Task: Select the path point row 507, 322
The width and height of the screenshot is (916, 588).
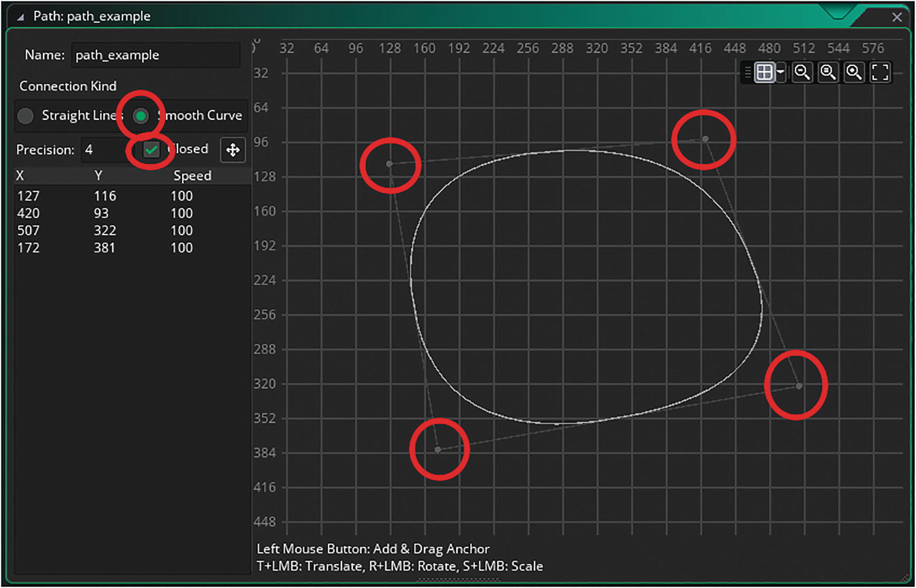Action: [132, 230]
